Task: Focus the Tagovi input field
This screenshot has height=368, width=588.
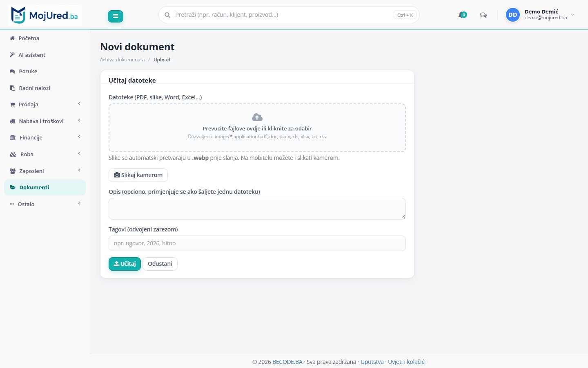Action: (257, 243)
